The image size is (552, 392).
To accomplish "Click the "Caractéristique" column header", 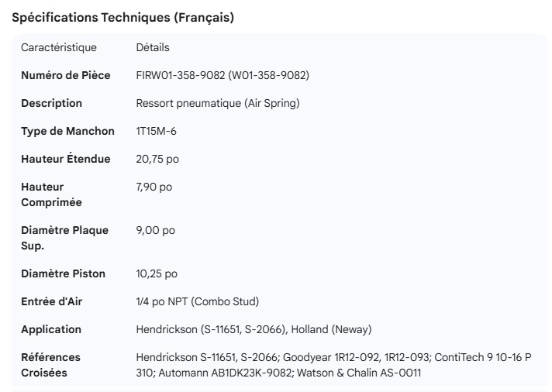I will point(59,47).
